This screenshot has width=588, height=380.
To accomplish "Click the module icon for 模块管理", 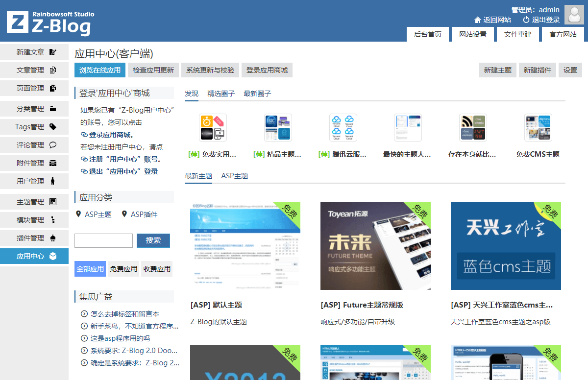I will pyautogui.click(x=53, y=220).
